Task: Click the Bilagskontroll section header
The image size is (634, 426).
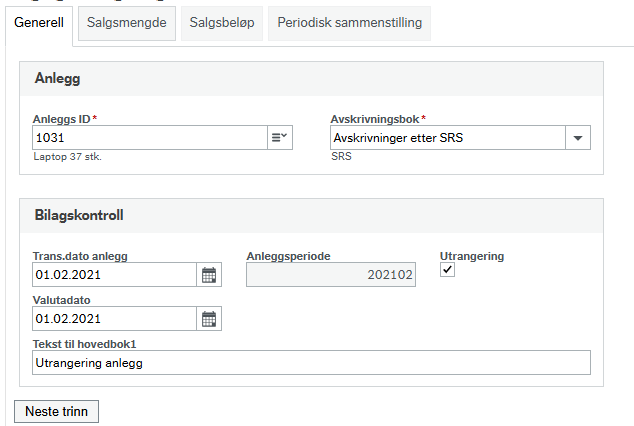Action: 311,215
